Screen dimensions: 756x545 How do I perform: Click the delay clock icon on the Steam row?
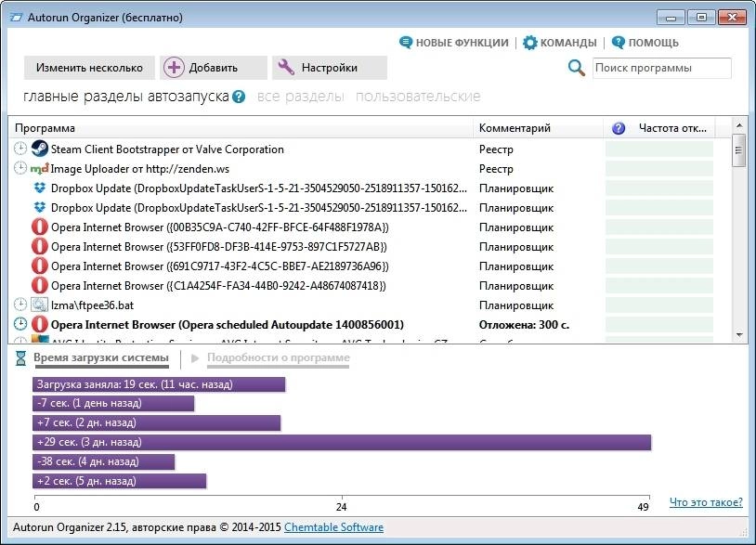pyautogui.click(x=20, y=149)
